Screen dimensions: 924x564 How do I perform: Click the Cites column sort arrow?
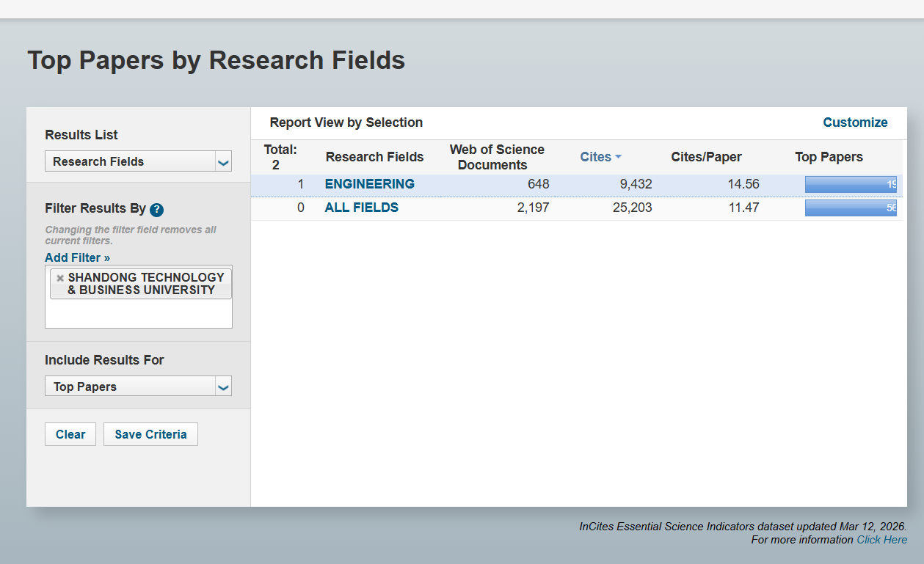click(618, 157)
